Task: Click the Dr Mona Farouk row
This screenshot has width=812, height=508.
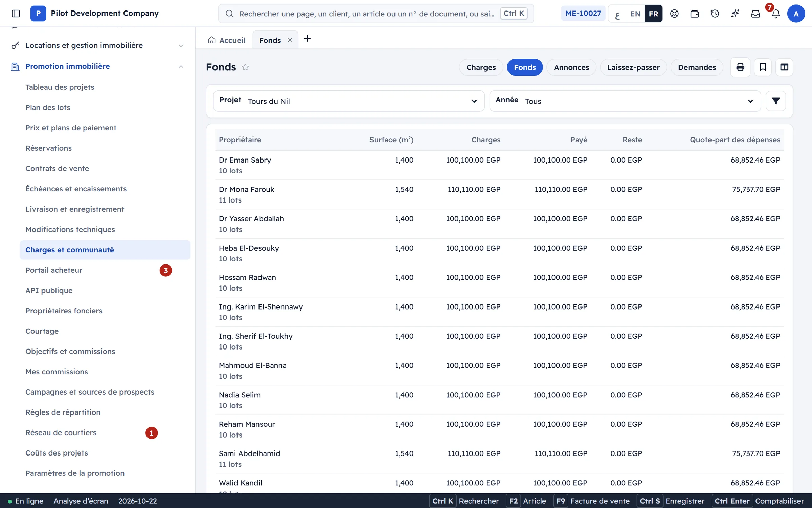Action: [x=499, y=194]
